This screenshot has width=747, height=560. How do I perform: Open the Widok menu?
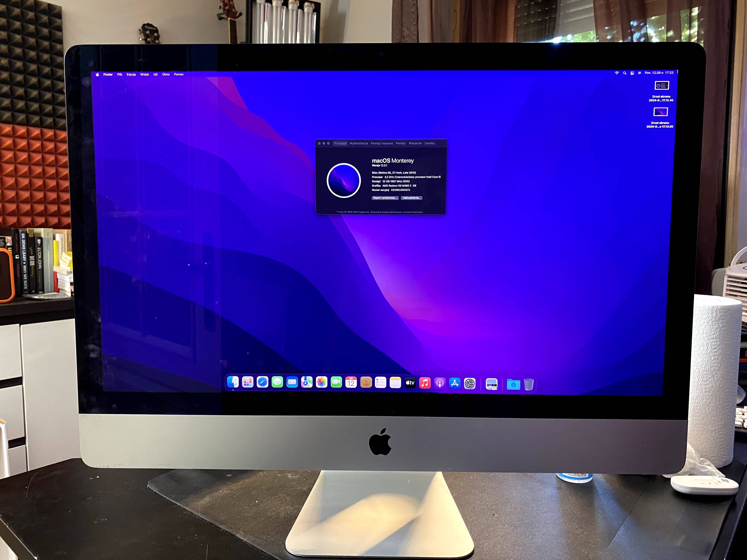(145, 75)
